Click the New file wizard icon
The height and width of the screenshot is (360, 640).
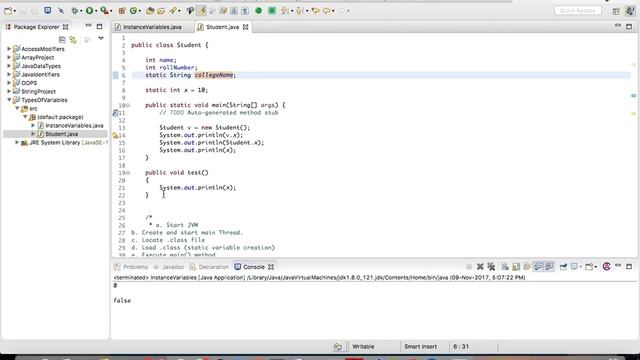click(x=8, y=11)
